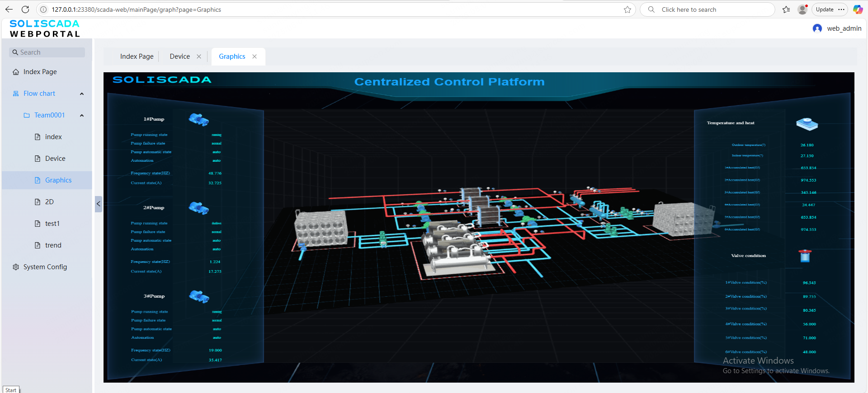The width and height of the screenshot is (868, 393).
Task: Open the web_admin user avatar
Action: point(817,28)
